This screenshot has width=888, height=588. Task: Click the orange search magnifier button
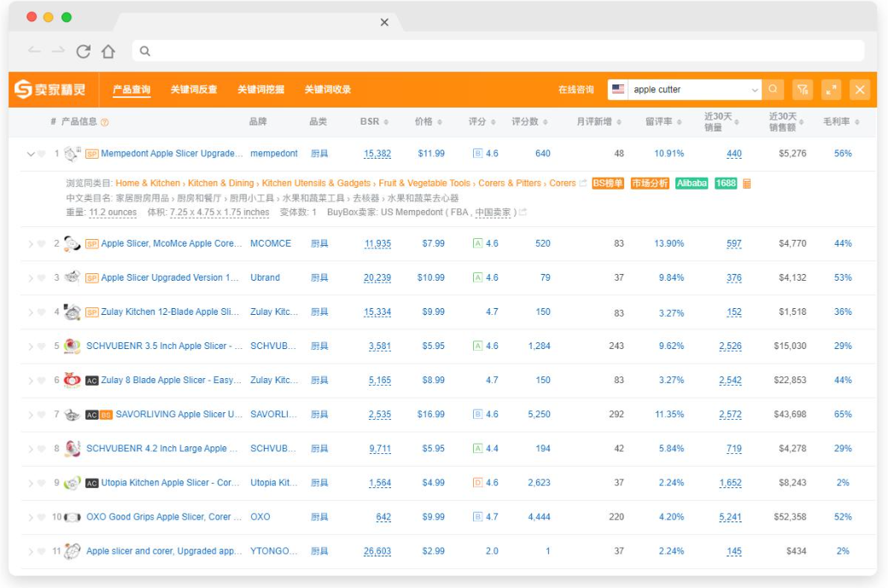coord(773,90)
